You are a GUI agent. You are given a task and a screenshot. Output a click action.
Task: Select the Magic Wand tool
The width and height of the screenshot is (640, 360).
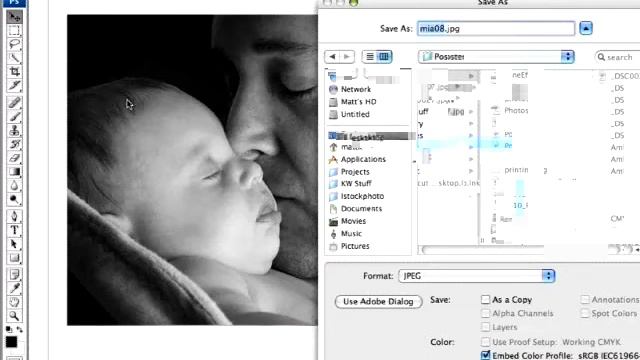(x=14, y=58)
